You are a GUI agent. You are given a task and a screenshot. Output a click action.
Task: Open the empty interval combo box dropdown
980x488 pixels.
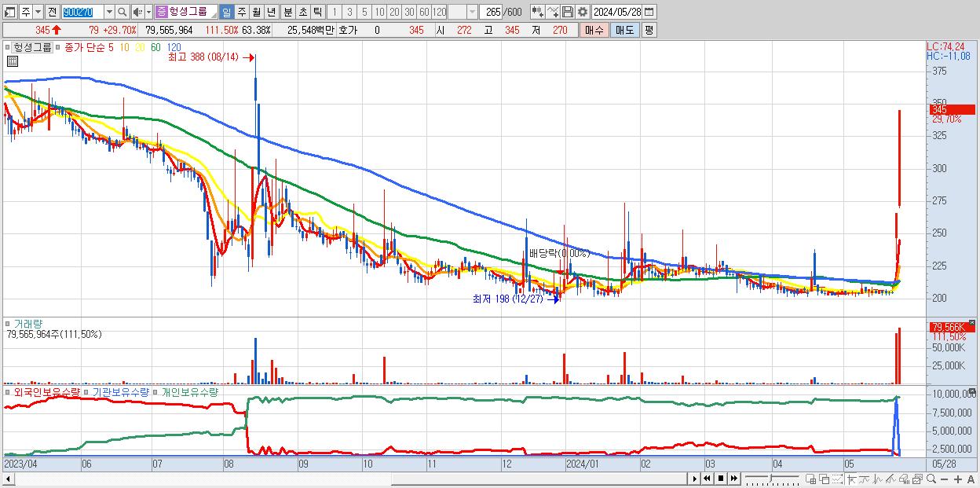click(472, 12)
